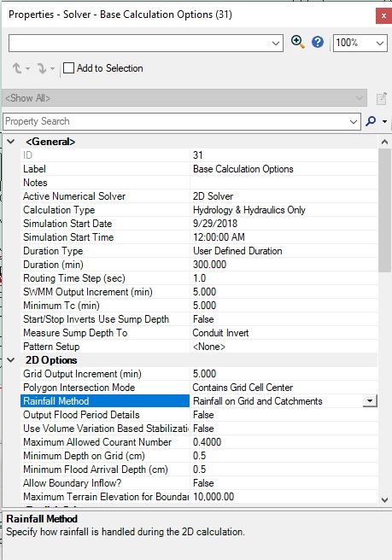The image size is (392, 560).
Task: Click the edit filter icon beside Show All
Action: tap(381, 98)
